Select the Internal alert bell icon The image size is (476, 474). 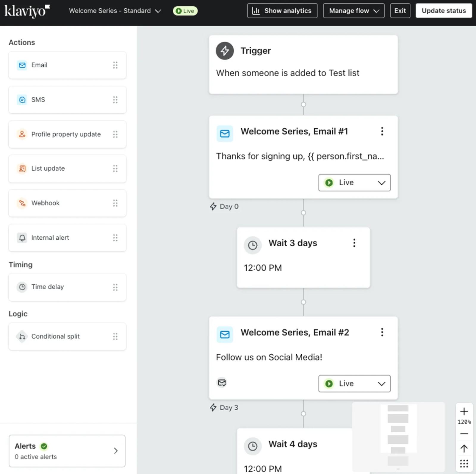coord(22,238)
